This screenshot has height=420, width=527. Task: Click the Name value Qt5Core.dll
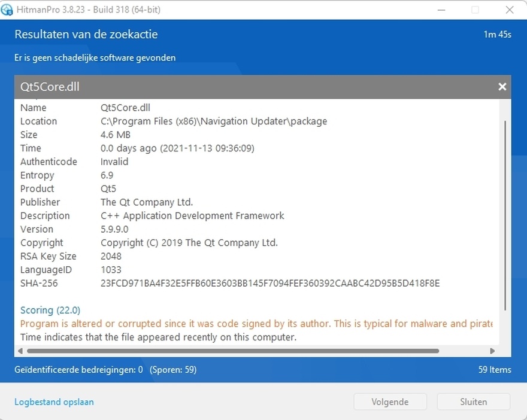coord(125,108)
